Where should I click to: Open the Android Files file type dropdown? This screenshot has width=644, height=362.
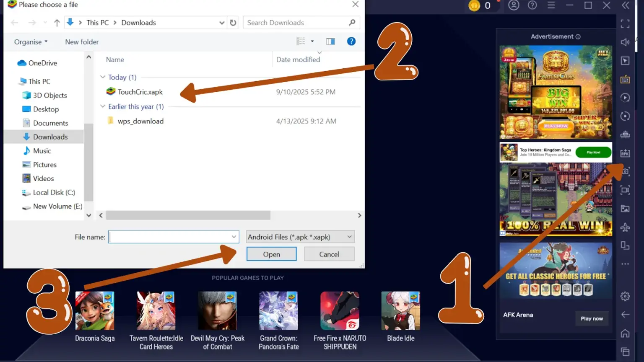[x=300, y=237]
